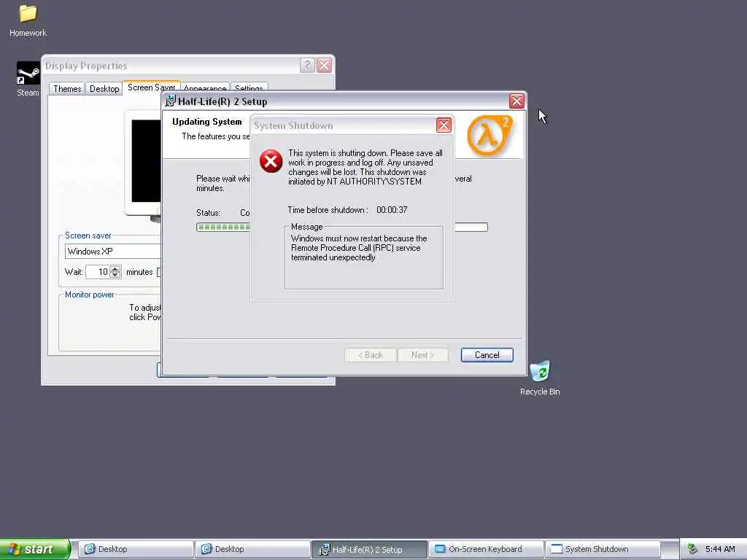Close the System Shutdown dialog
The width and height of the screenshot is (747, 560).
click(444, 125)
